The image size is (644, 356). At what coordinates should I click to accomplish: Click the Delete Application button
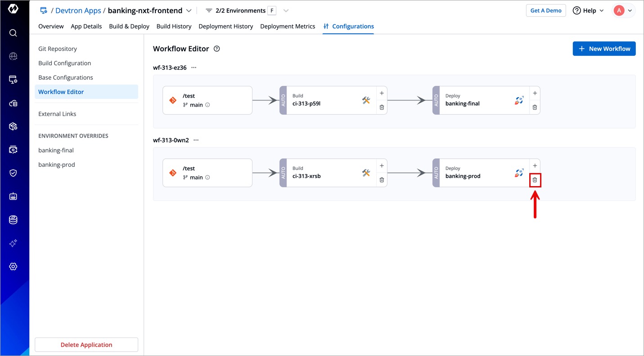coord(86,345)
